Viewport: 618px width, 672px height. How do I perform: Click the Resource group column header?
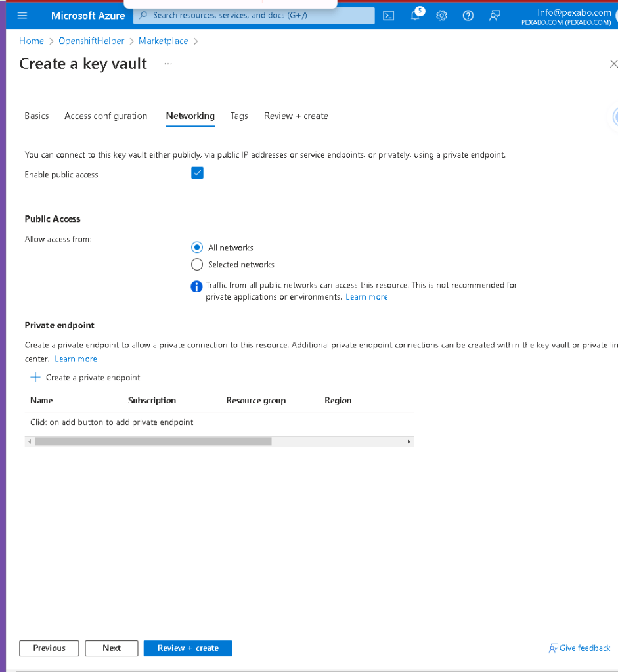point(256,400)
